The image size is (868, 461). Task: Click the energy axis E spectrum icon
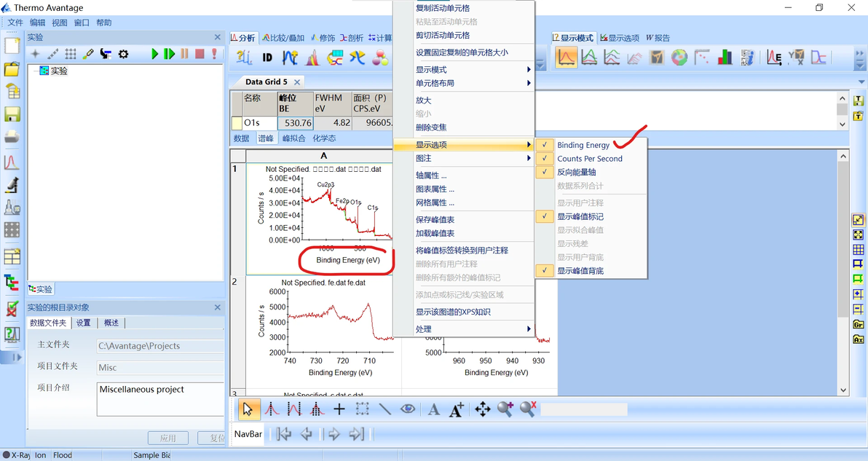coord(774,58)
